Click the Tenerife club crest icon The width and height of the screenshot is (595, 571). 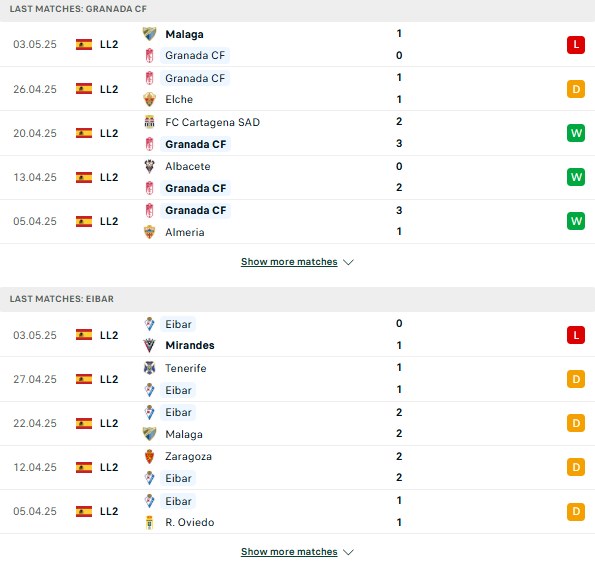click(x=150, y=368)
